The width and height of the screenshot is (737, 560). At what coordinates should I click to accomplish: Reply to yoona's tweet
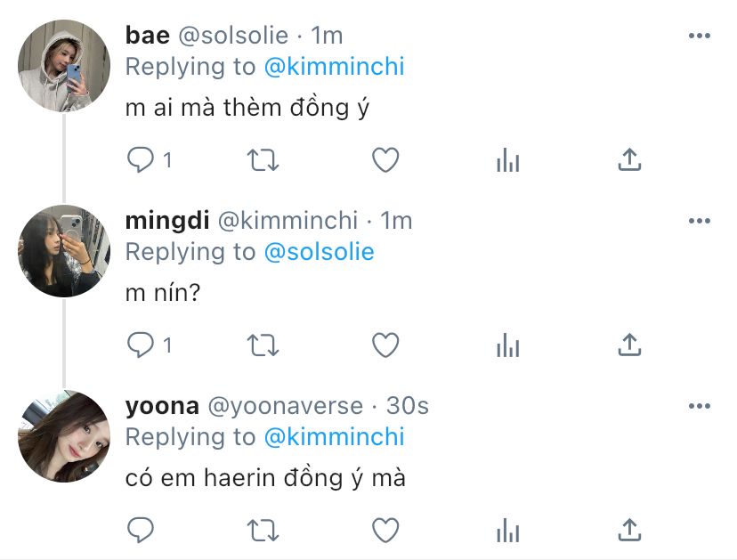141,531
